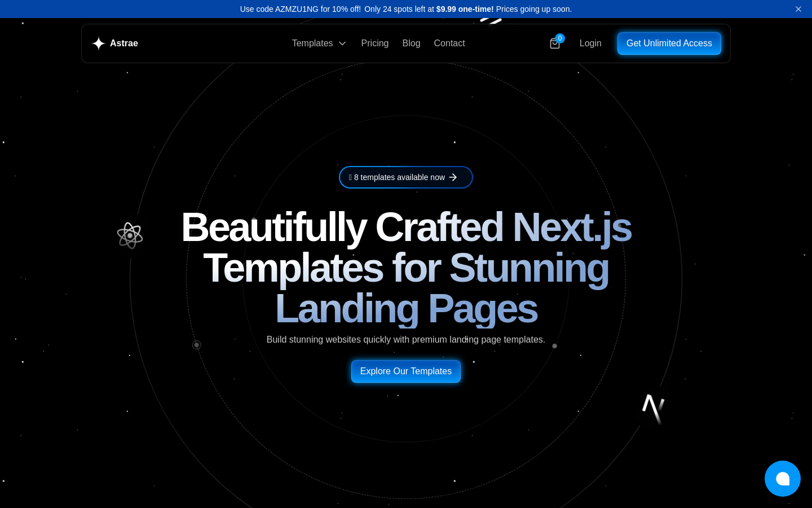Click Get Unlimited Access button
This screenshot has height=508, width=812.
pos(669,43)
